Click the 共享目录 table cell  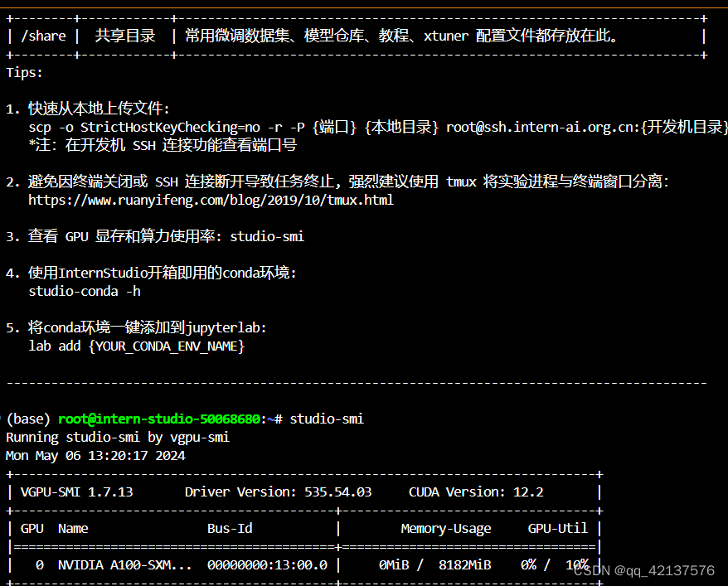click(124, 35)
